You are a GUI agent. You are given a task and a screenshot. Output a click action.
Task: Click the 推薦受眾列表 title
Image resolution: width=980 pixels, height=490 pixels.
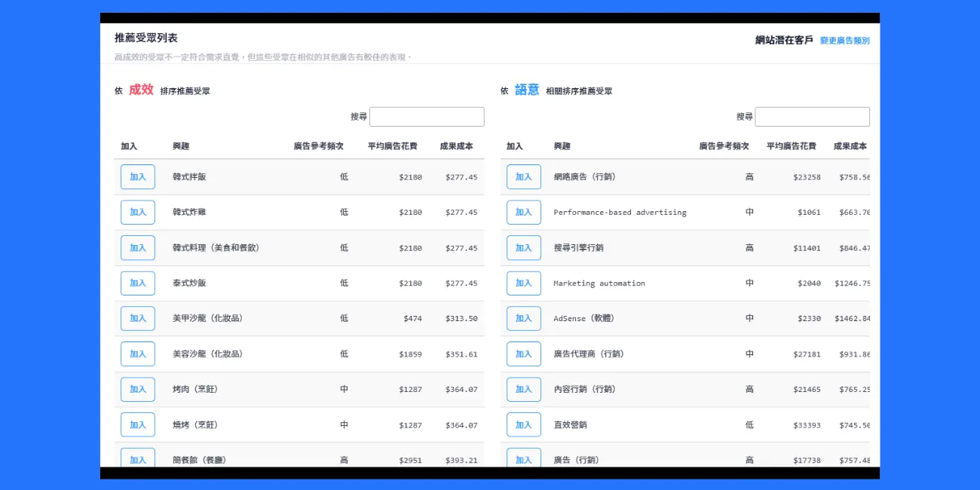tap(146, 38)
